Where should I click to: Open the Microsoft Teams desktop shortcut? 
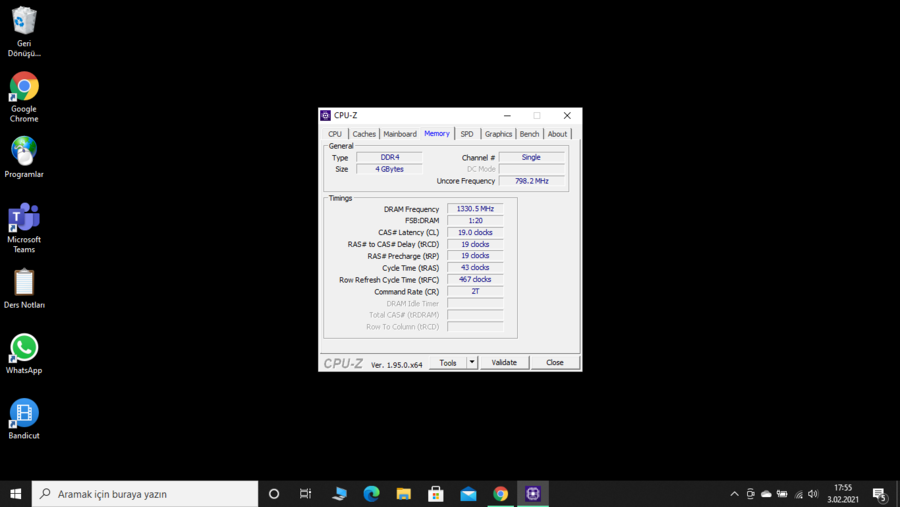click(24, 218)
